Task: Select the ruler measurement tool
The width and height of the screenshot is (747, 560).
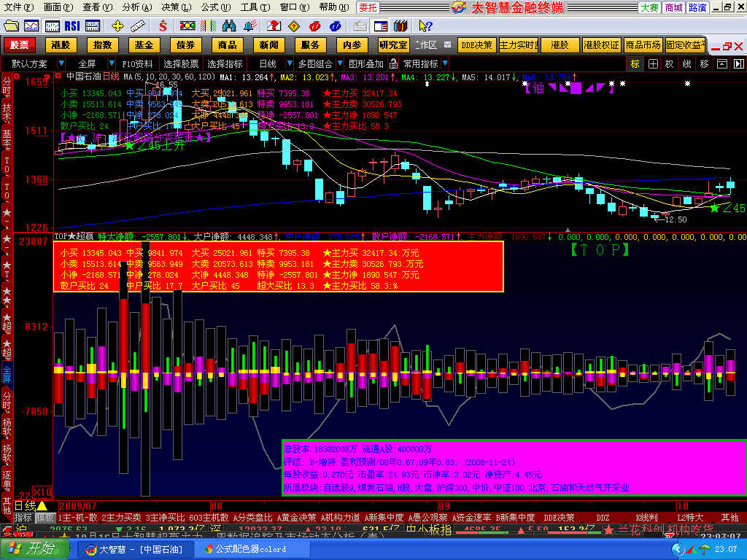Action: point(138,26)
